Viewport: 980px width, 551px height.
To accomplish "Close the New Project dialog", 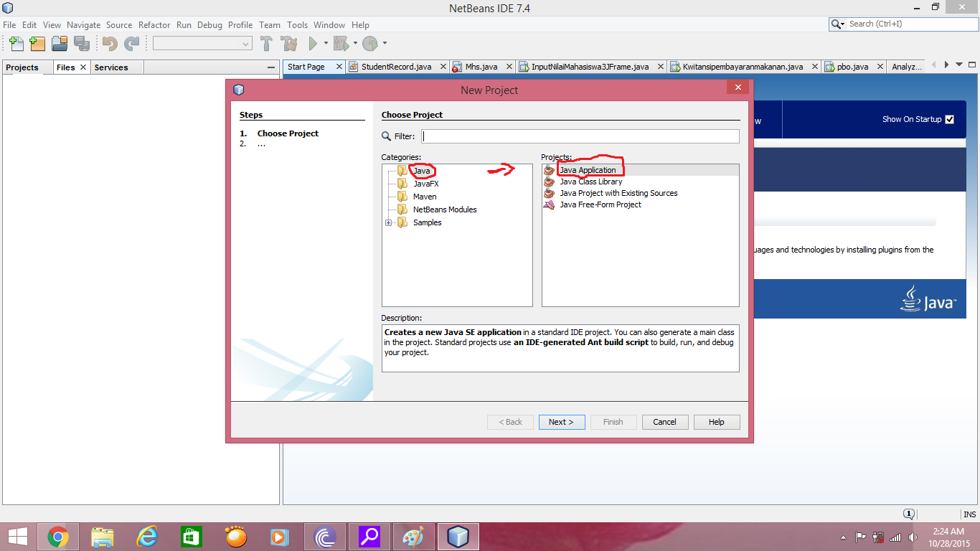I will coord(738,87).
